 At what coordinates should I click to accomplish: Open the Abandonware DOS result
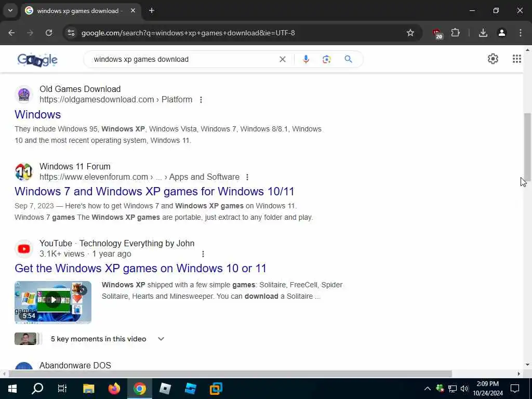point(75,365)
